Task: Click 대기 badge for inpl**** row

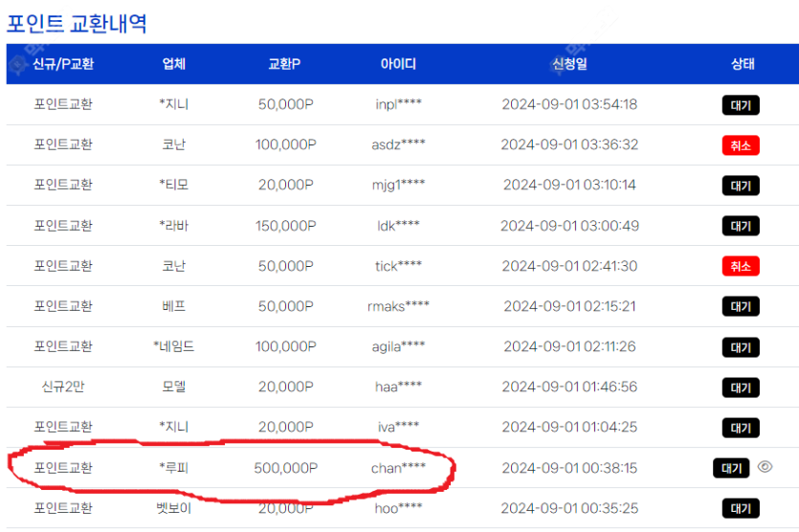Action: [740, 105]
